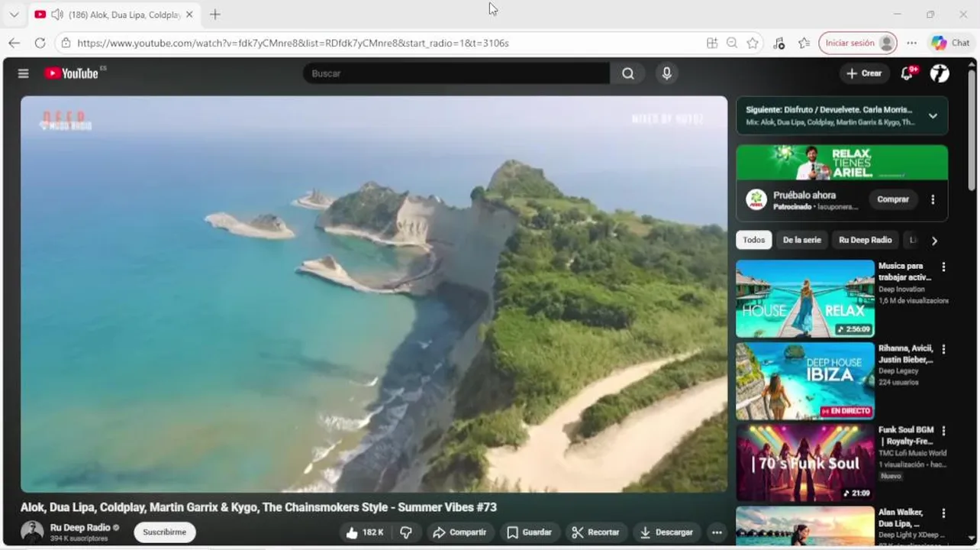Add page to favorites star icon

(753, 43)
